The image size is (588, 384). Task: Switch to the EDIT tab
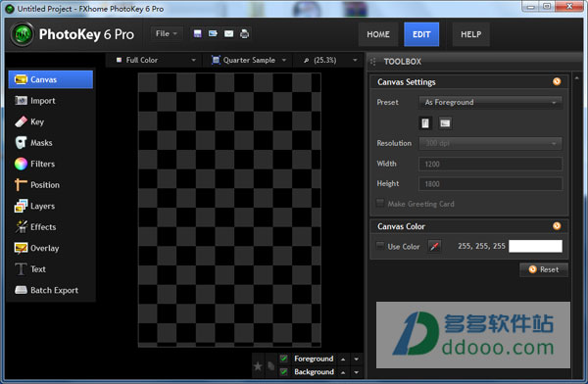[421, 34]
